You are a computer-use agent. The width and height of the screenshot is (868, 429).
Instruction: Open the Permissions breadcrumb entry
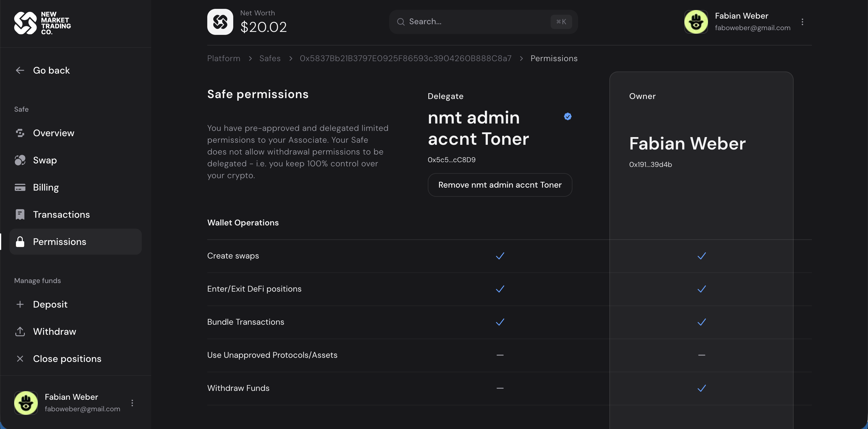(x=554, y=58)
